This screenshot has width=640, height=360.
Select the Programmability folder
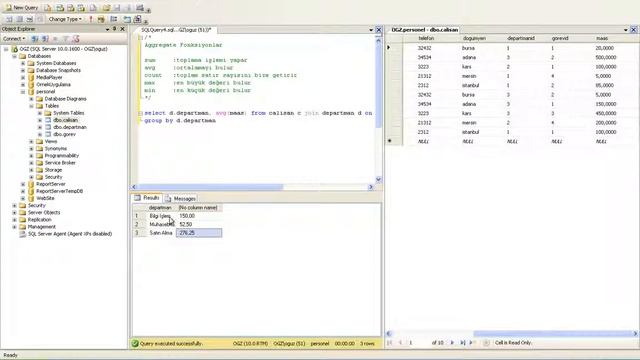tap(62, 156)
